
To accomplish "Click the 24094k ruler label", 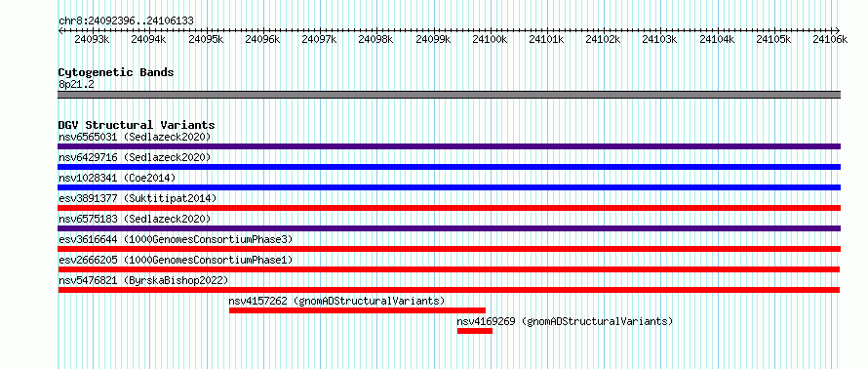I will pos(148,39).
